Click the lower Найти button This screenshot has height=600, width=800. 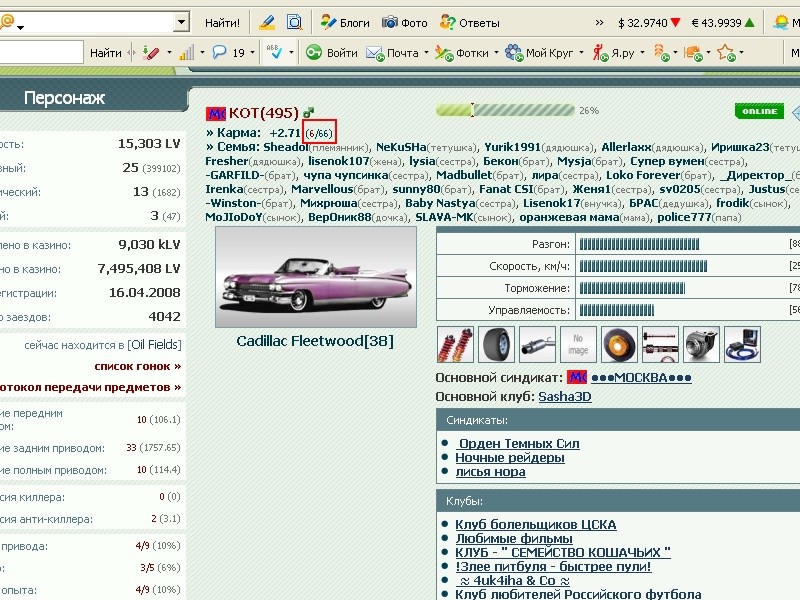(x=106, y=53)
